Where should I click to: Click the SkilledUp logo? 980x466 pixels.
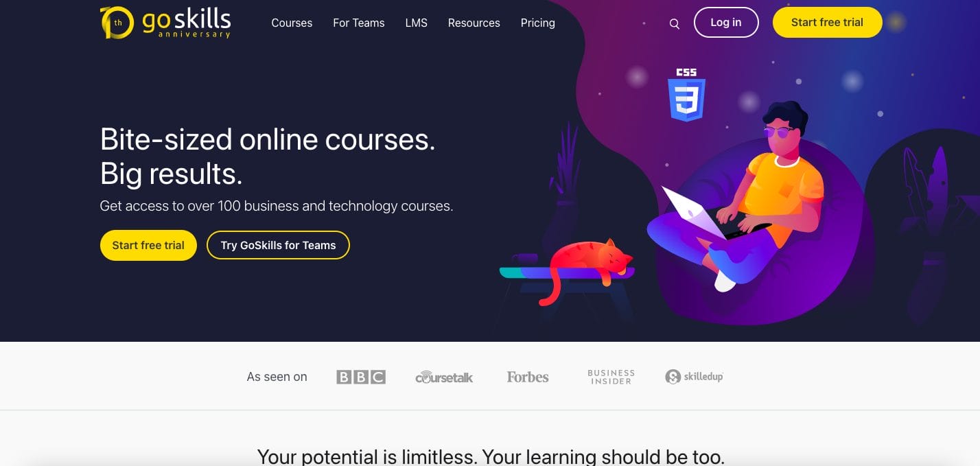(x=694, y=377)
